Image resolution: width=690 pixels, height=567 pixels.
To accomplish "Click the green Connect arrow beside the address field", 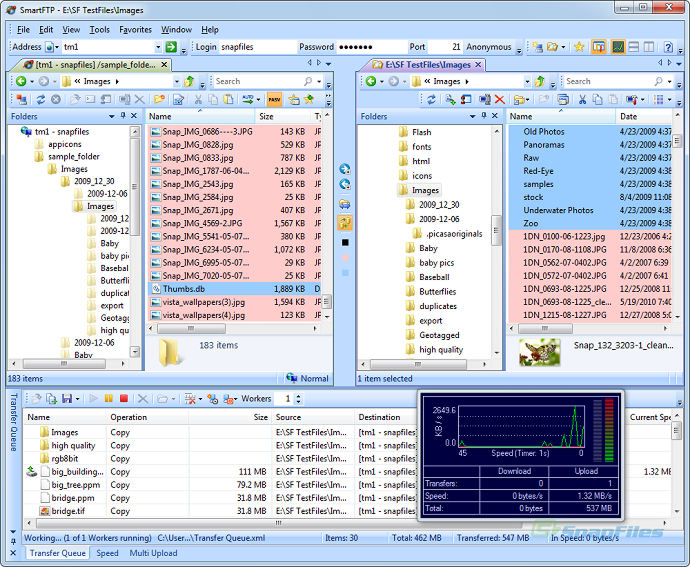I will (x=171, y=47).
